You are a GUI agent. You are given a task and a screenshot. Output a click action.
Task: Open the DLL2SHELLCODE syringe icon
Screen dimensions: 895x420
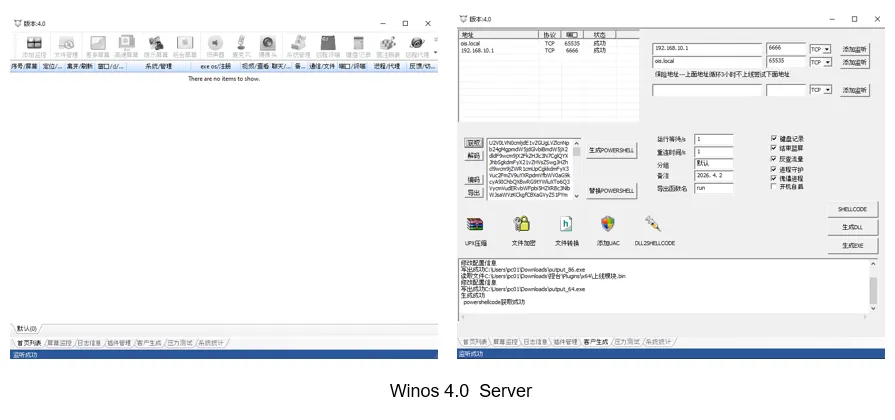point(652,224)
